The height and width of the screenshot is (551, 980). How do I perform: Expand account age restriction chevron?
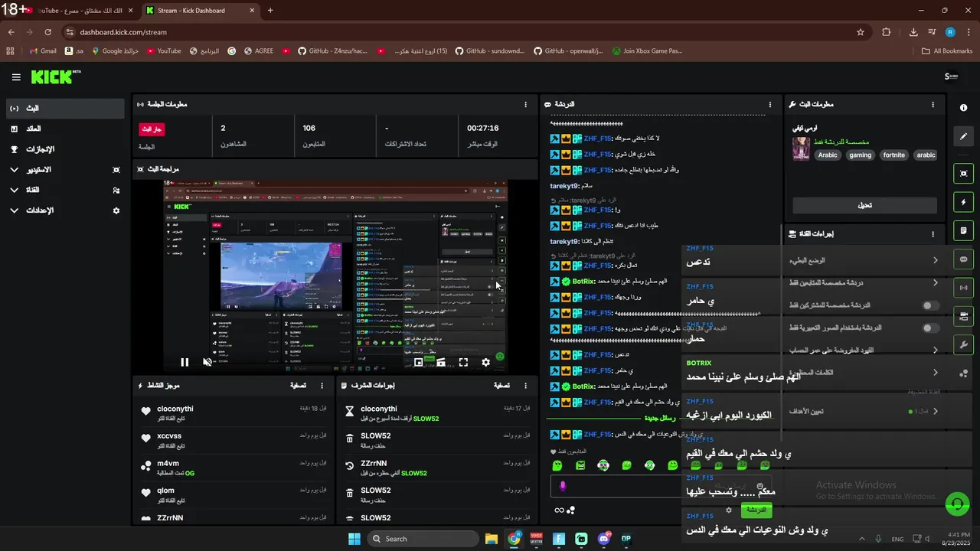click(x=935, y=350)
